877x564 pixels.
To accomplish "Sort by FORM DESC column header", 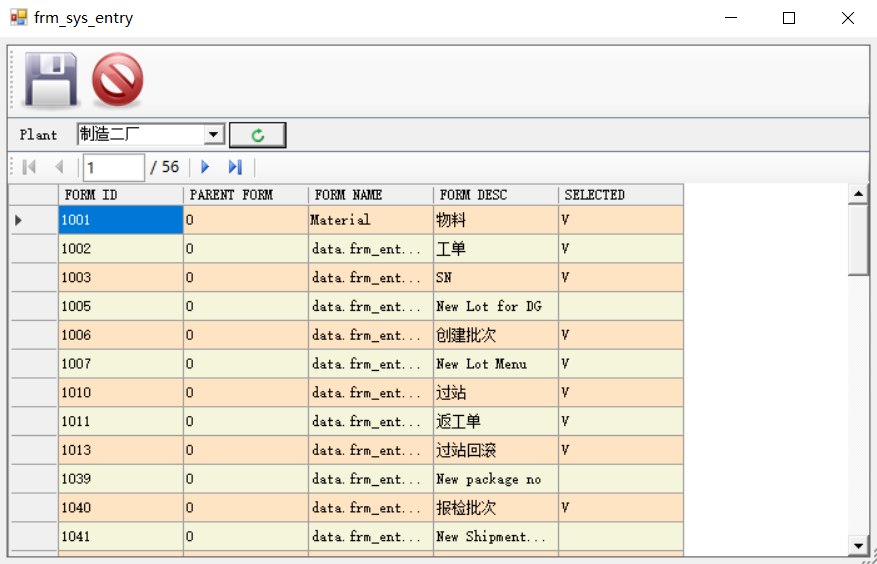I will pyautogui.click(x=495, y=195).
